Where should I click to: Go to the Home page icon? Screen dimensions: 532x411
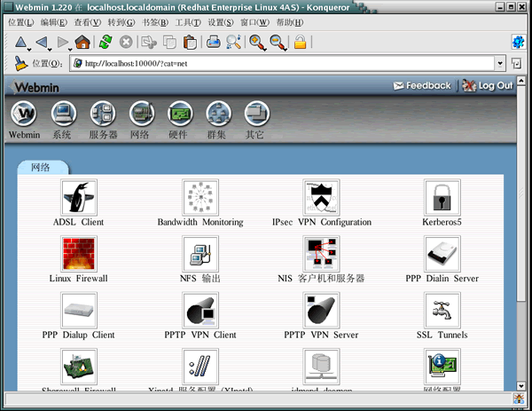[x=82, y=43]
